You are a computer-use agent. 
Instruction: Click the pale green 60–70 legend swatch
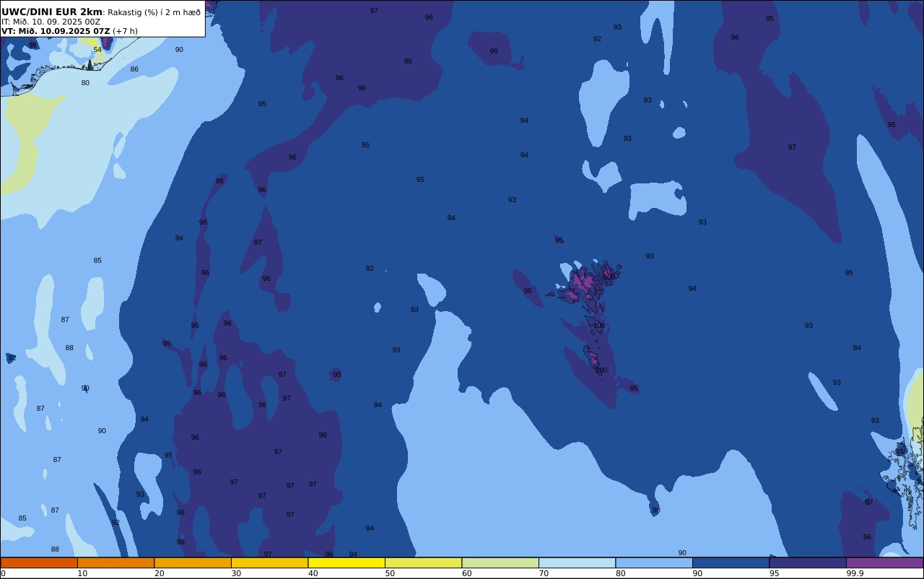pos(500,562)
